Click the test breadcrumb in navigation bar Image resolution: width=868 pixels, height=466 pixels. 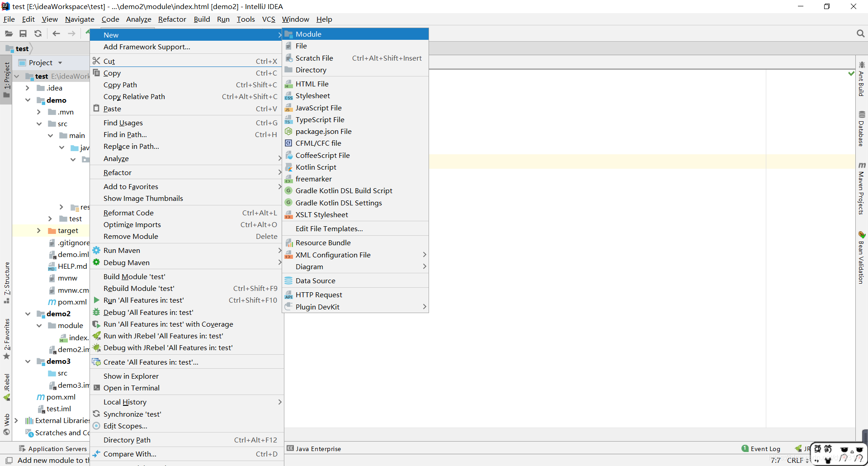coord(18,48)
